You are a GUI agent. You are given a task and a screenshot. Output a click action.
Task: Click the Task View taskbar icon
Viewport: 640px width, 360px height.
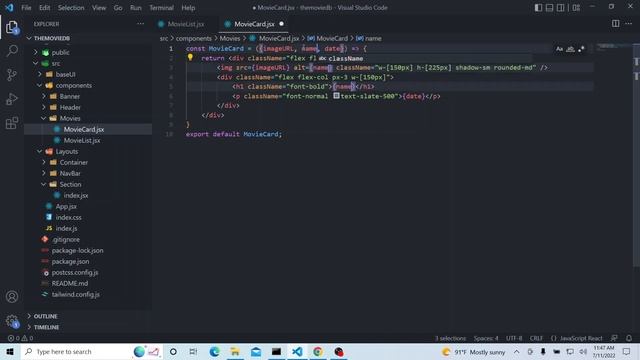click(x=193, y=351)
